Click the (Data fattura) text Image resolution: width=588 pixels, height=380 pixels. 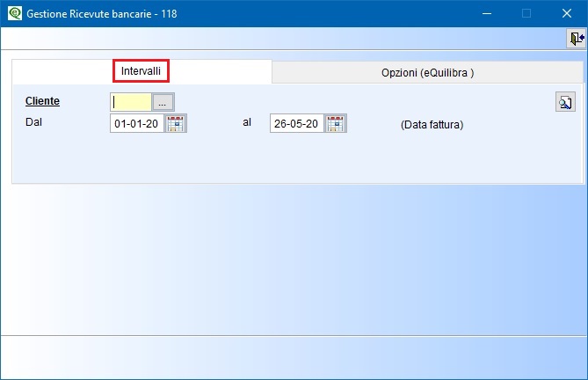tap(432, 125)
